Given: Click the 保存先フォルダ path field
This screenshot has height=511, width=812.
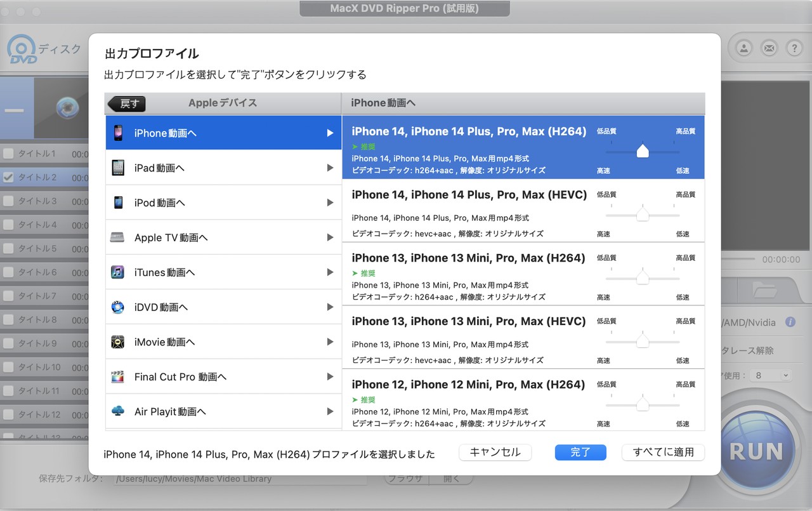Looking at the screenshot, I should click(241, 479).
